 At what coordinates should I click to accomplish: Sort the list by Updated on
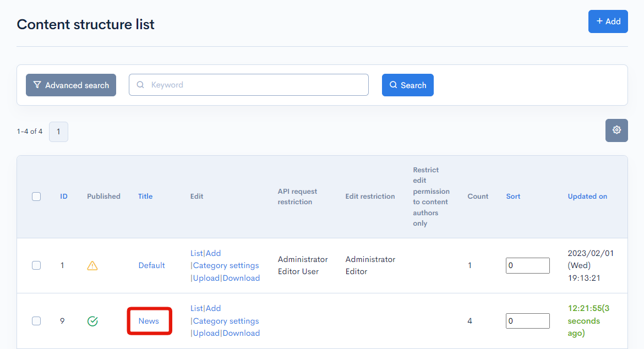pyautogui.click(x=587, y=196)
